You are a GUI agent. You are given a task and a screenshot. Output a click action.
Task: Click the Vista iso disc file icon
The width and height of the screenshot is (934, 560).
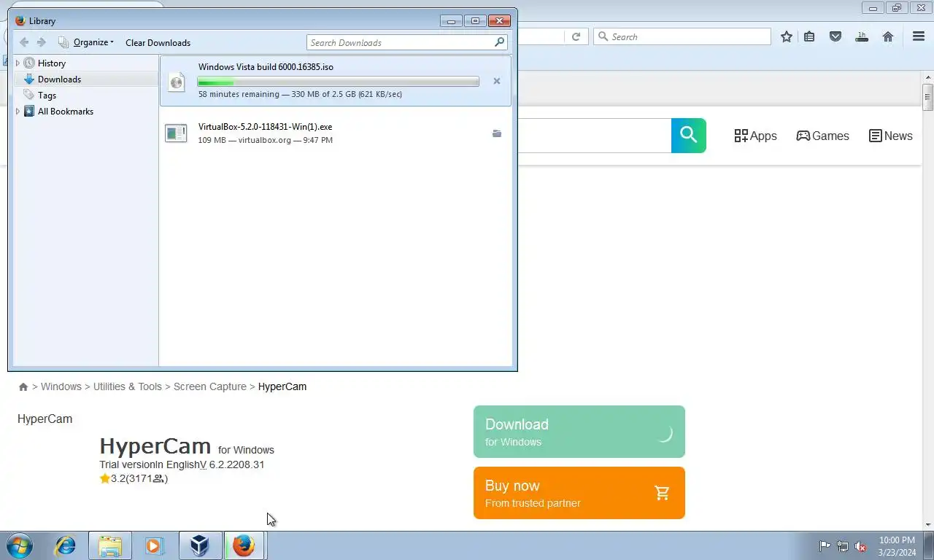click(x=177, y=81)
